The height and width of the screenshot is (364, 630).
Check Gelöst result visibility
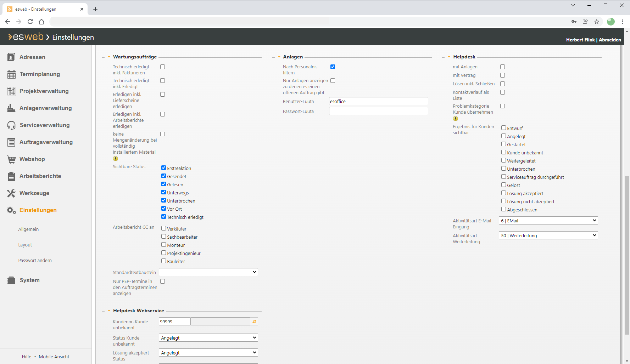pyautogui.click(x=503, y=185)
